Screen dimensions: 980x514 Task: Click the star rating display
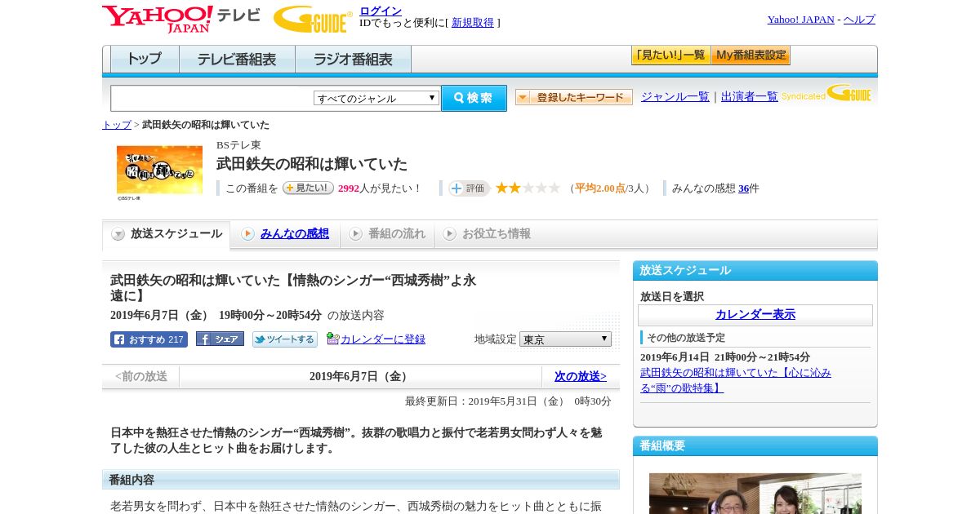(528, 188)
